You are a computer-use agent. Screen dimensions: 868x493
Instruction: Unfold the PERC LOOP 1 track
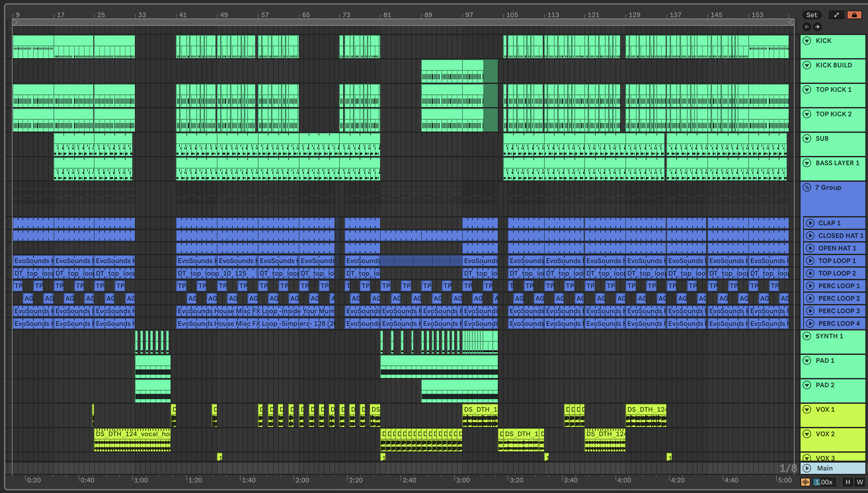(810, 285)
